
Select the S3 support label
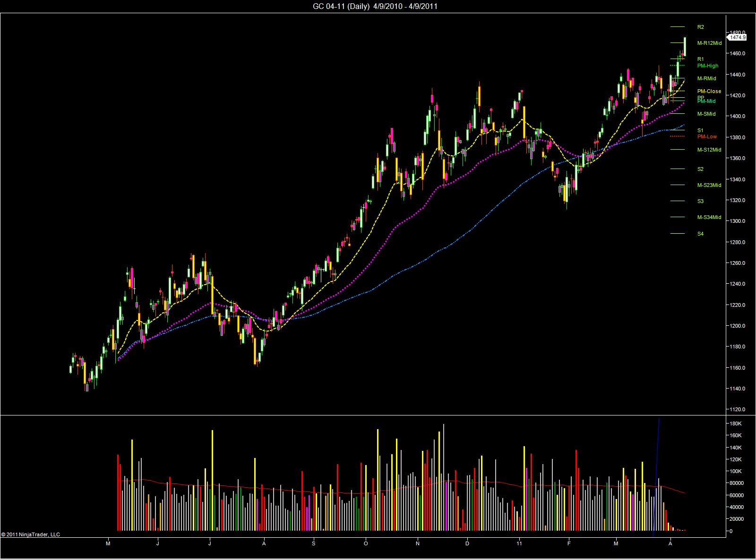pyautogui.click(x=700, y=201)
